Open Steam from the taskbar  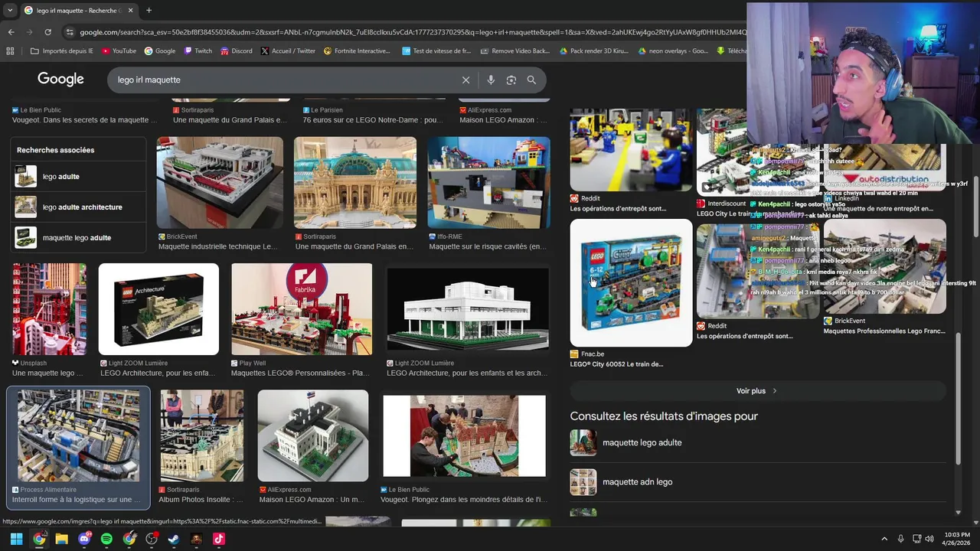click(x=174, y=539)
